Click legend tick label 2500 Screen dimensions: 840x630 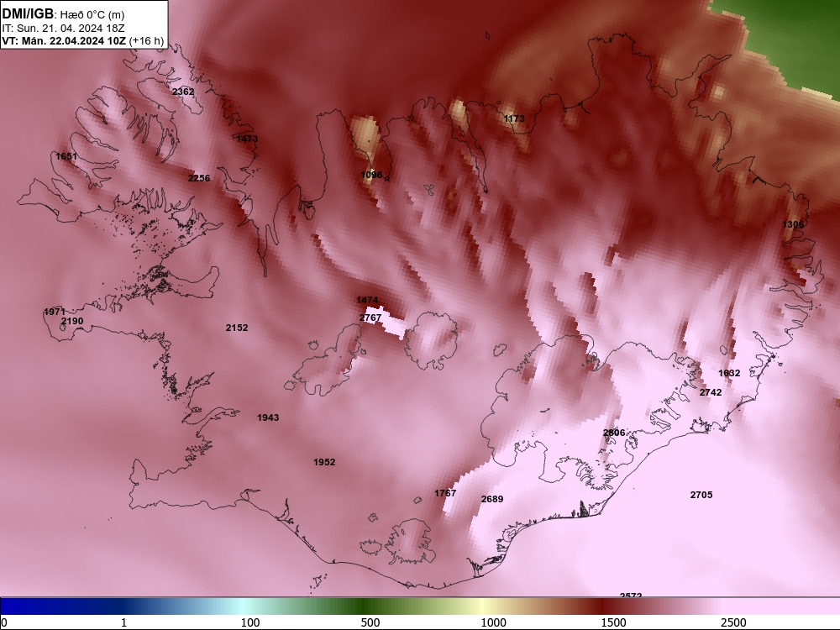coord(734,622)
